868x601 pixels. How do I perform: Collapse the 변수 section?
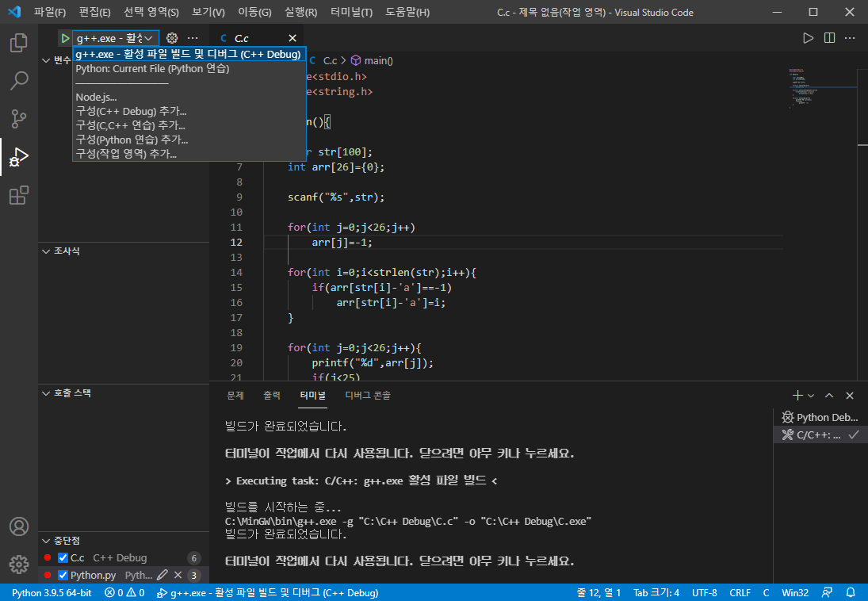pos(46,60)
